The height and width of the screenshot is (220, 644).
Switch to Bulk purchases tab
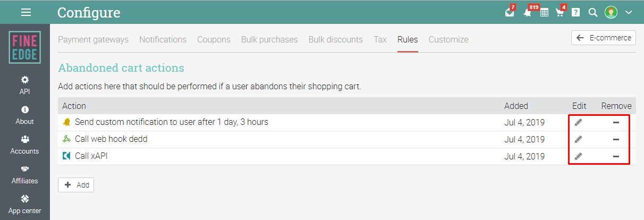(269, 39)
